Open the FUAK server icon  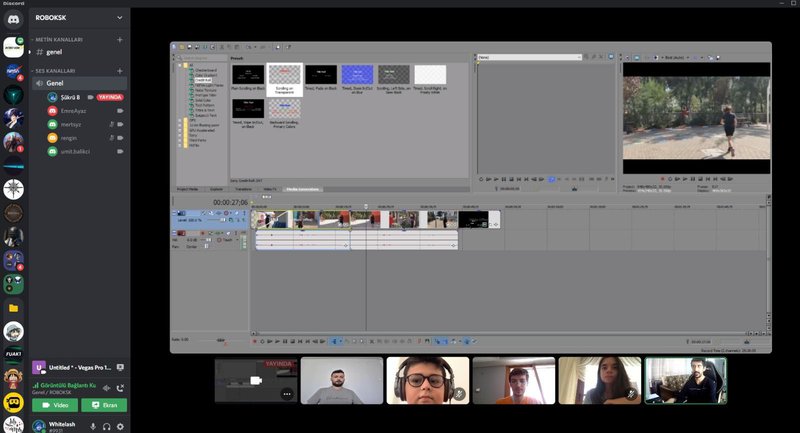14,352
